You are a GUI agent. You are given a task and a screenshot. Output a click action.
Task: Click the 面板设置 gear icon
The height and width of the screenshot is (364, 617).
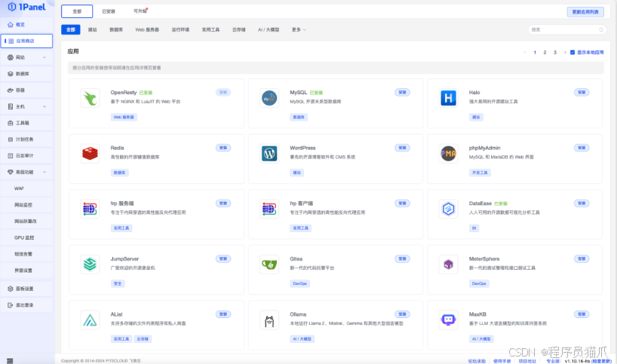click(x=11, y=289)
